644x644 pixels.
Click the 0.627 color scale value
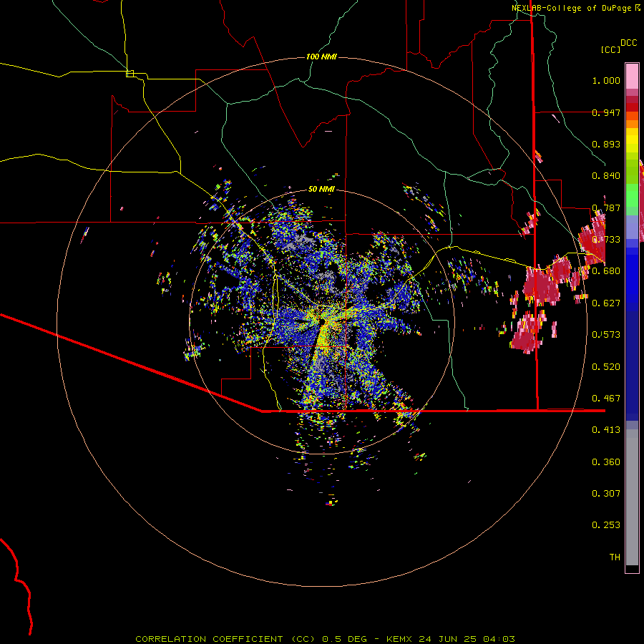[x=606, y=303]
